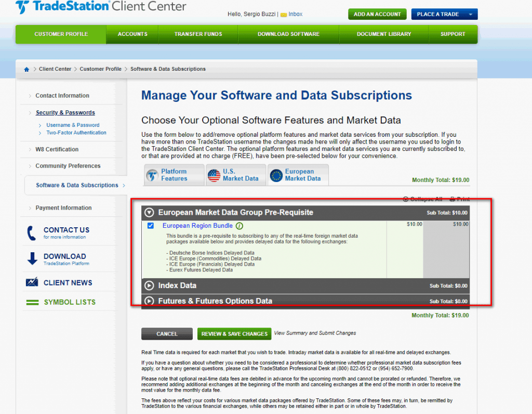Go to Client Center breadcrumb link
The width and height of the screenshot is (532, 414).
pos(55,69)
